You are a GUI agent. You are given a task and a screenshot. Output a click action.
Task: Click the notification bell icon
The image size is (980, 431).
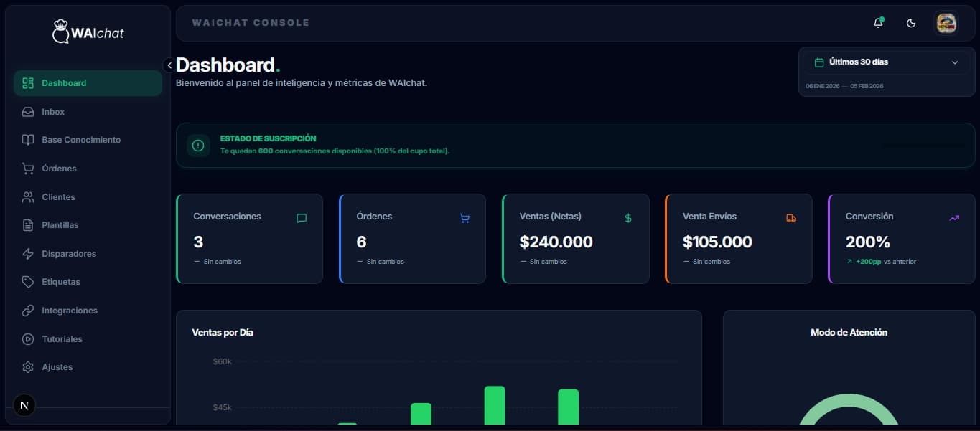click(877, 23)
